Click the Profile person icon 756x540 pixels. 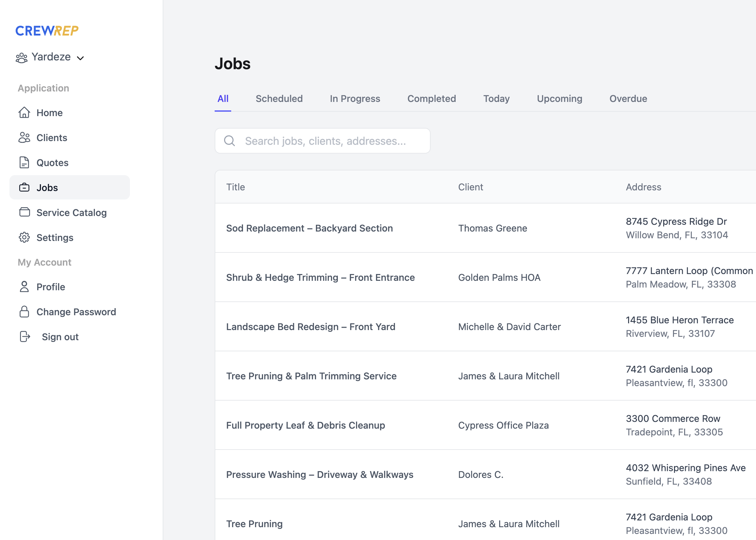coord(24,287)
